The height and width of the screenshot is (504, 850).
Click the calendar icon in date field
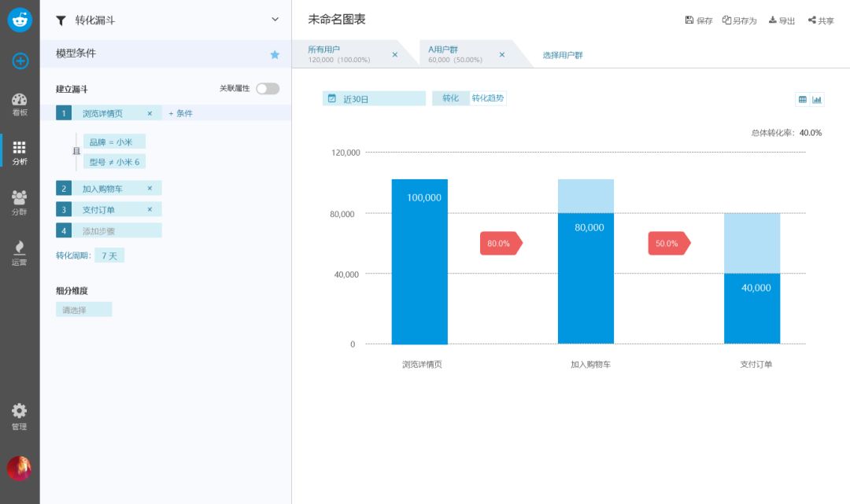point(332,98)
